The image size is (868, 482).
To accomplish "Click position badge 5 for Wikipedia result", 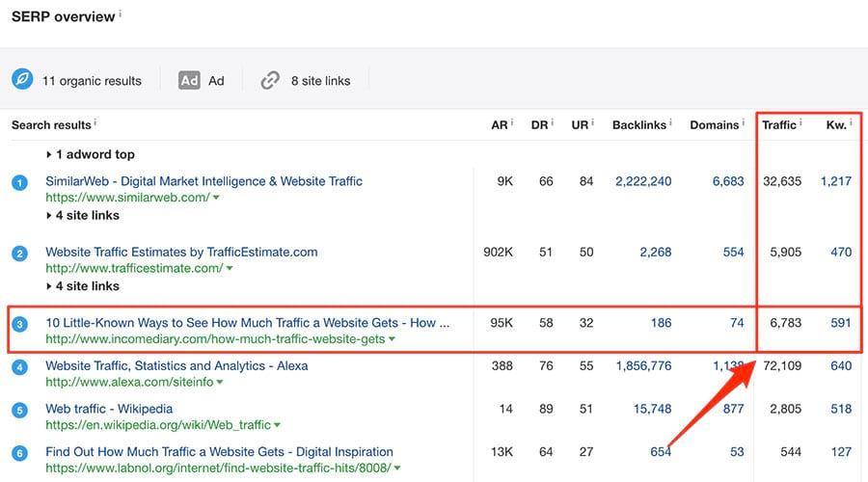I will (20, 410).
